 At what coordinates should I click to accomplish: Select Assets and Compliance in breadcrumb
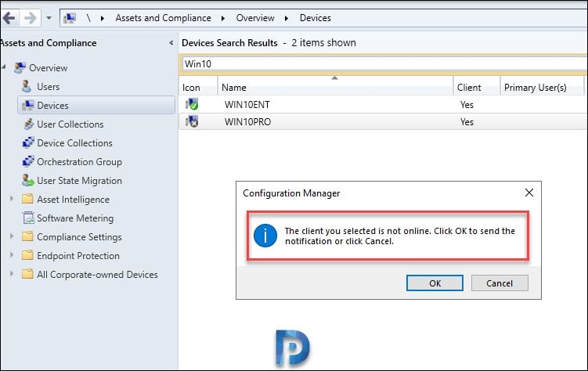coord(163,18)
